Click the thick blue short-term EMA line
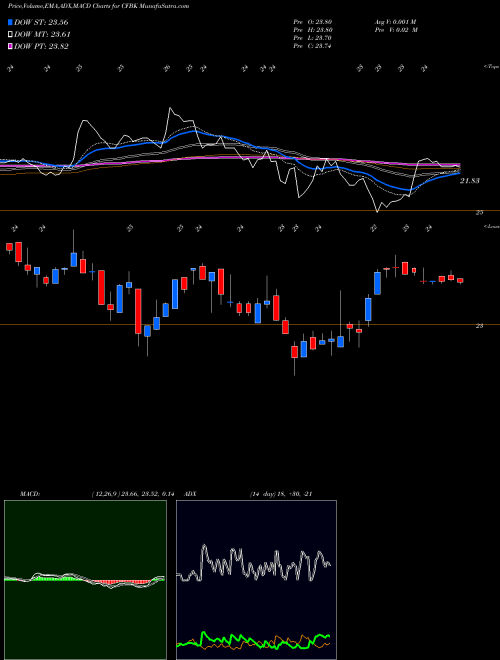The width and height of the screenshot is (500, 660). (194, 131)
